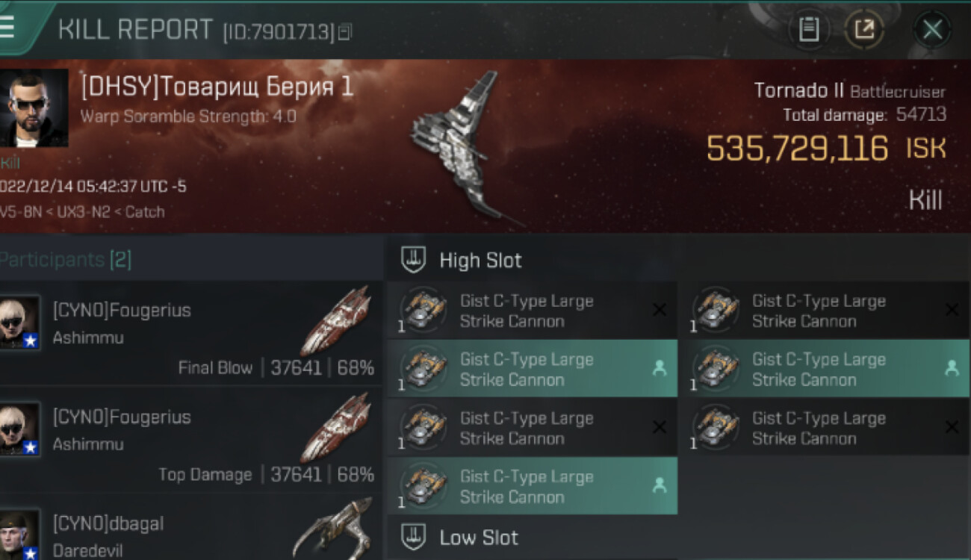
Task: Share kill report via export icon
Action: click(x=864, y=30)
